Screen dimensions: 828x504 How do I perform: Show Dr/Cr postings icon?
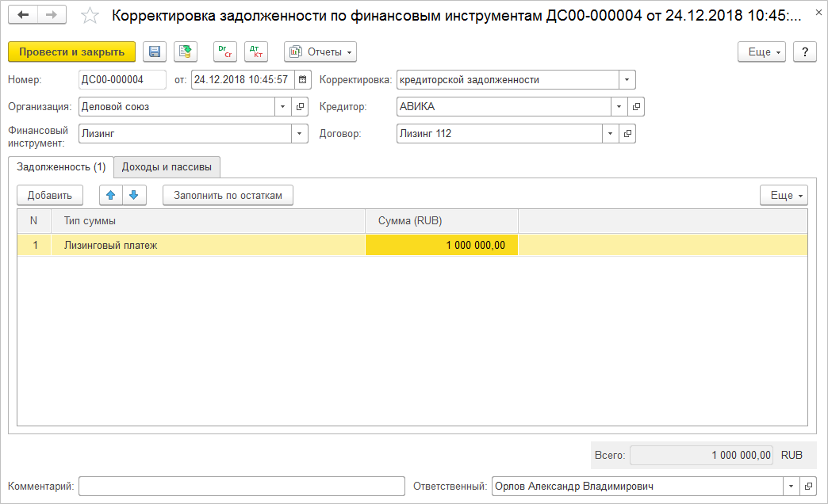pos(225,52)
